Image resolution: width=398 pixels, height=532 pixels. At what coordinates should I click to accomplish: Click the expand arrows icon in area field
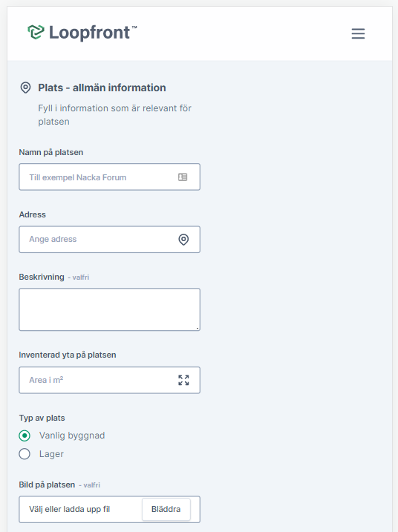[x=183, y=380]
